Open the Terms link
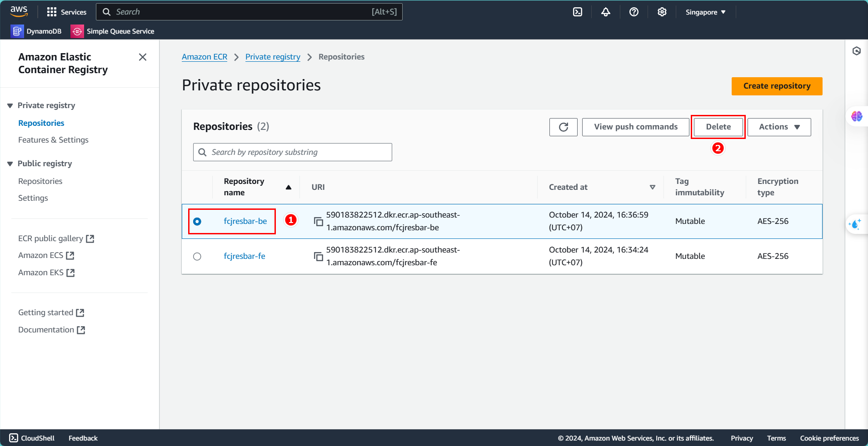This screenshot has width=868, height=446. pos(776,438)
